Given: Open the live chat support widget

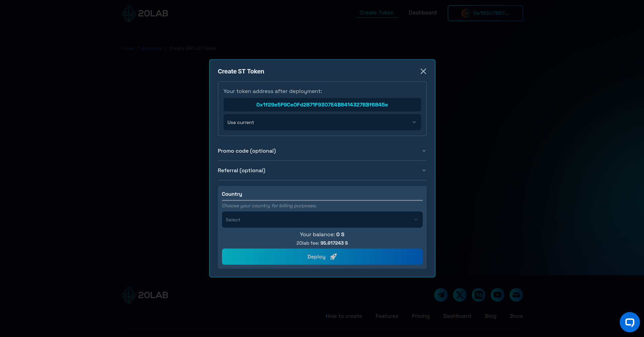Looking at the screenshot, I should pos(630,322).
